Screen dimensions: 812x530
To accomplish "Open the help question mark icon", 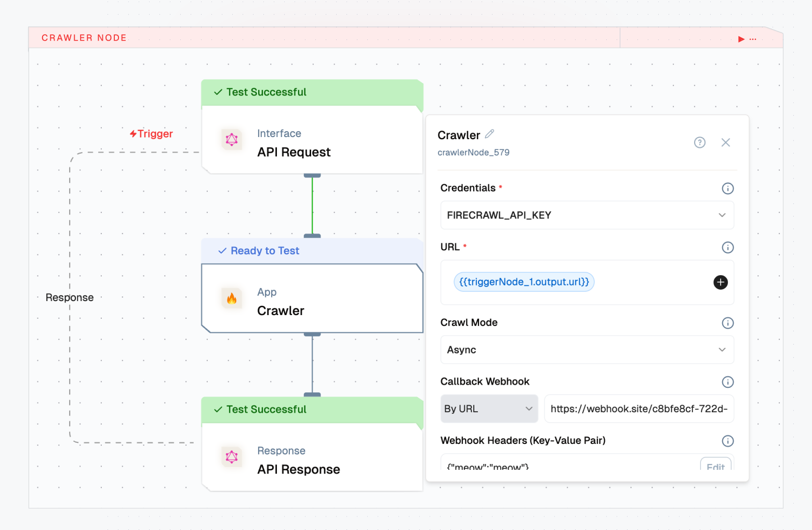I will [x=700, y=143].
